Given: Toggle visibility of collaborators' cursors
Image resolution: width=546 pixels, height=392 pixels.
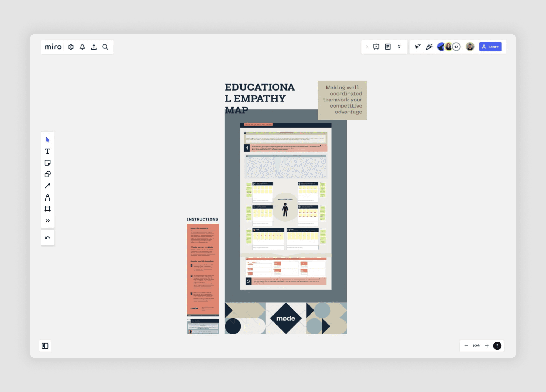Looking at the screenshot, I should [418, 47].
